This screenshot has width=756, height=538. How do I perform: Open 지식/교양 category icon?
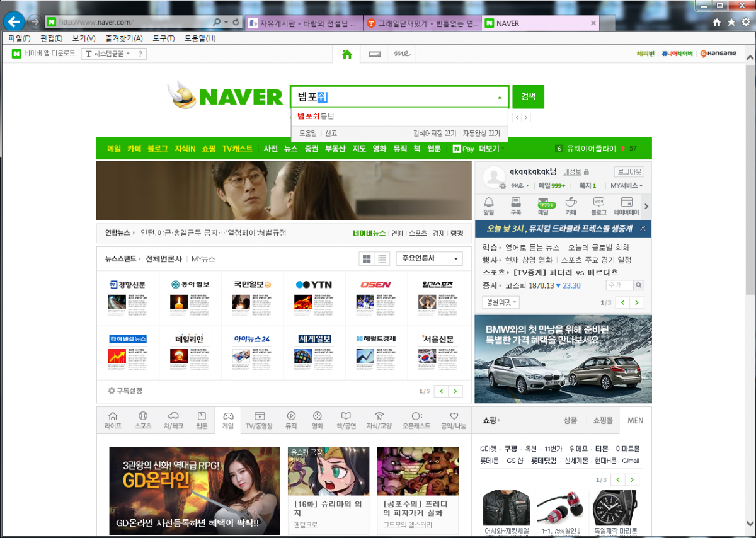[379, 420]
